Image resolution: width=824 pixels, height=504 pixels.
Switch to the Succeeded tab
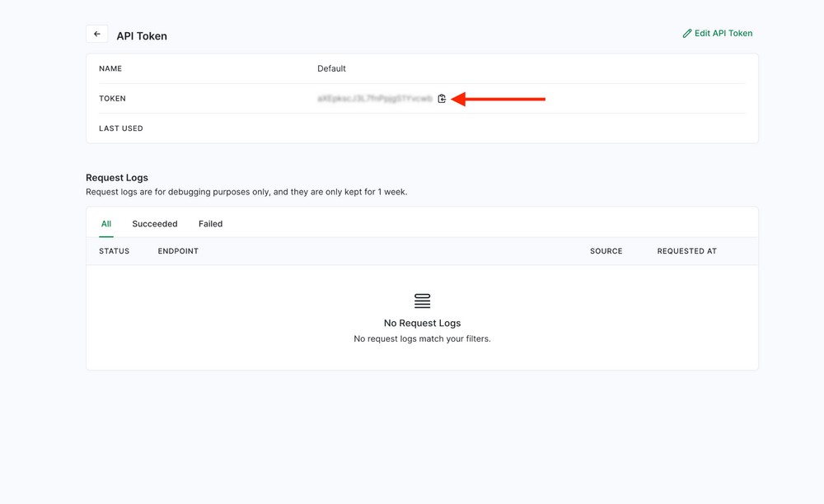point(154,223)
